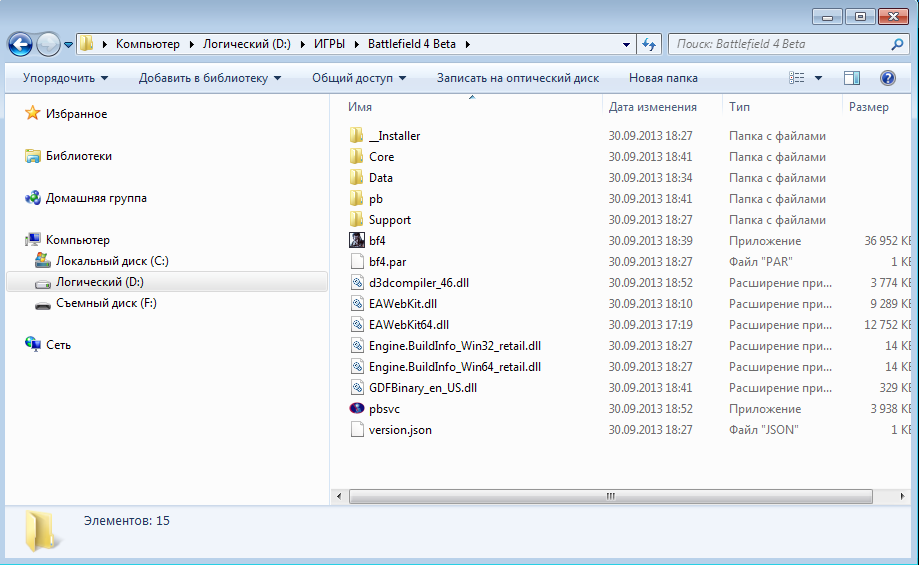Select the Data folder icon

point(356,178)
